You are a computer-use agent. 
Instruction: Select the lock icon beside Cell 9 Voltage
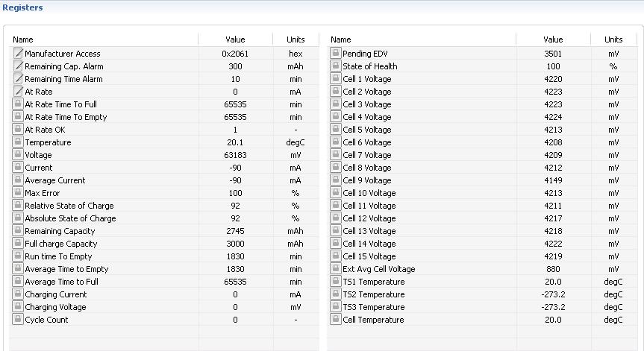[336, 180]
